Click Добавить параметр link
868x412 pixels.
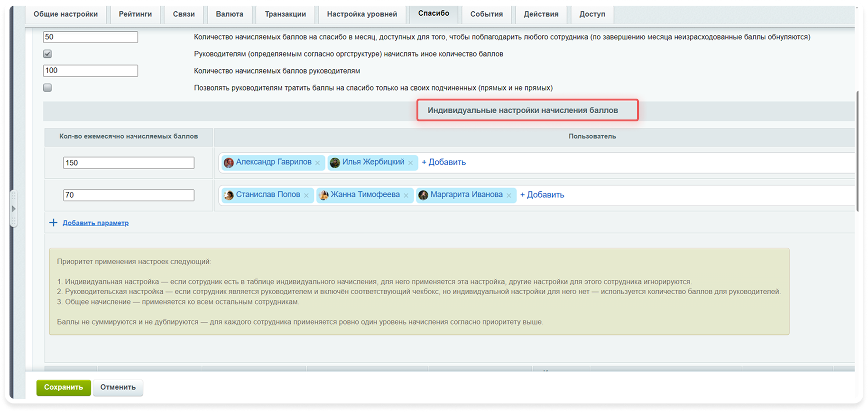(95, 223)
